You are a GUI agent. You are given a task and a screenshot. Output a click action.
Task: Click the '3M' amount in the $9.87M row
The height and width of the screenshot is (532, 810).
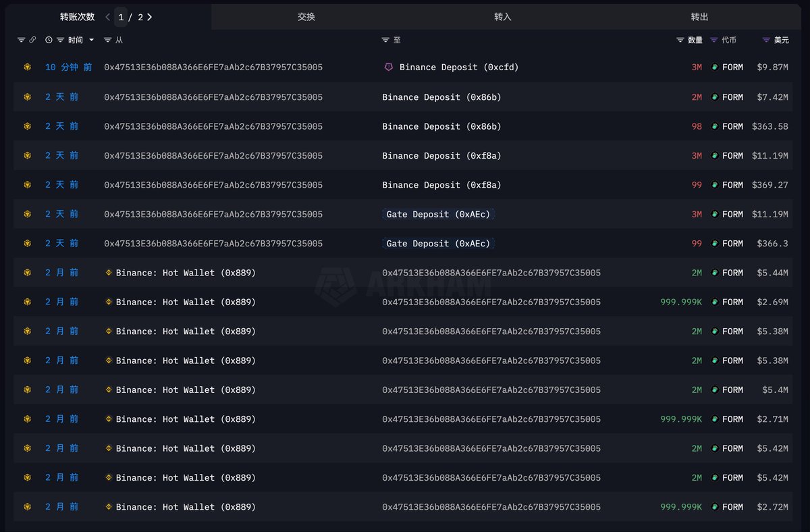(x=697, y=68)
